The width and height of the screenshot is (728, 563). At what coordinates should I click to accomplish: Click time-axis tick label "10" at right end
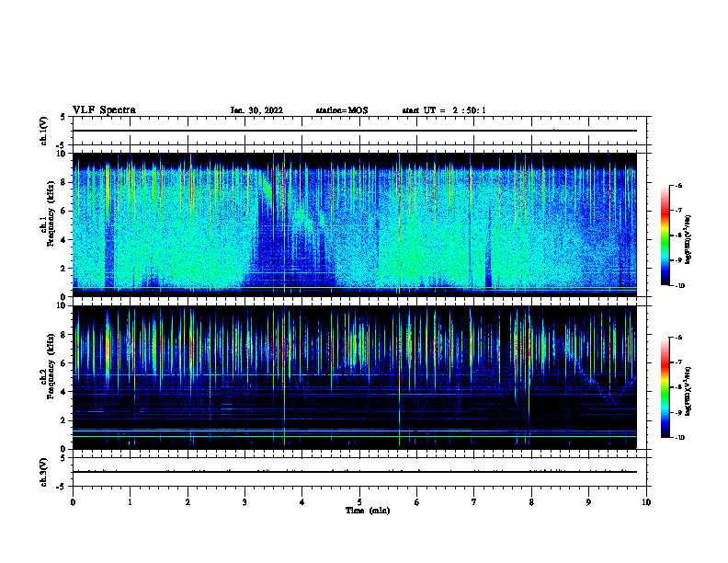click(x=646, y=502)
